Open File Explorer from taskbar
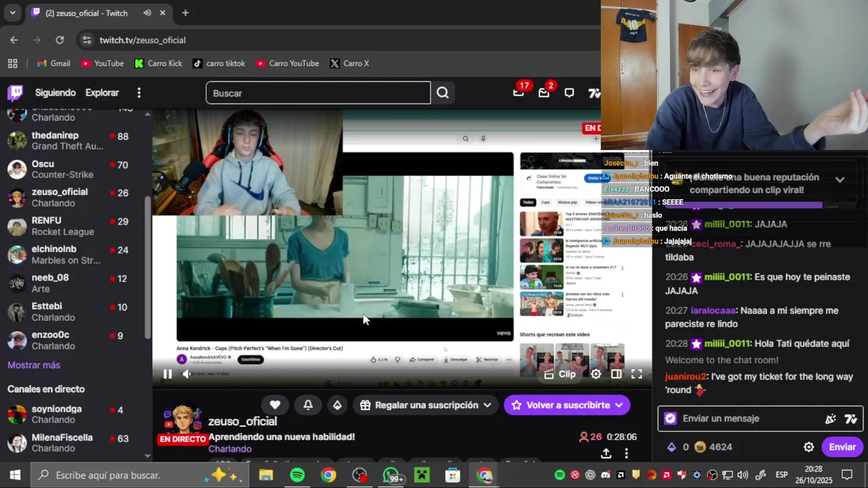Image resolution: width=868 pixels, height=488 pixels. (266, 475)
